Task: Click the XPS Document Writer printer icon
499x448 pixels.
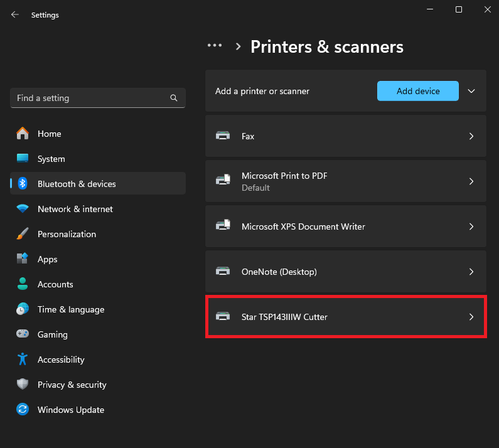Action: pyautogui.click(x=223, y=225)
